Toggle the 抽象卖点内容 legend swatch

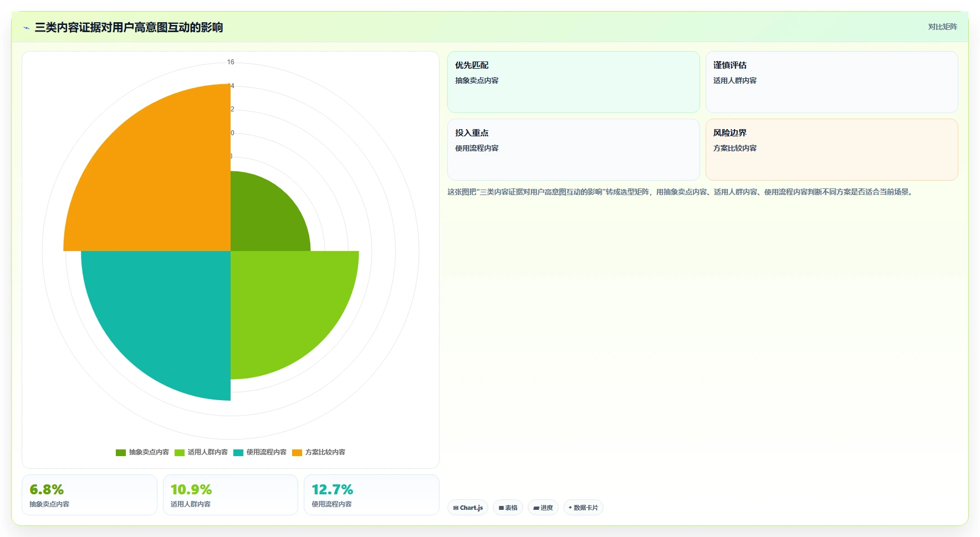[x=121, y=453]
